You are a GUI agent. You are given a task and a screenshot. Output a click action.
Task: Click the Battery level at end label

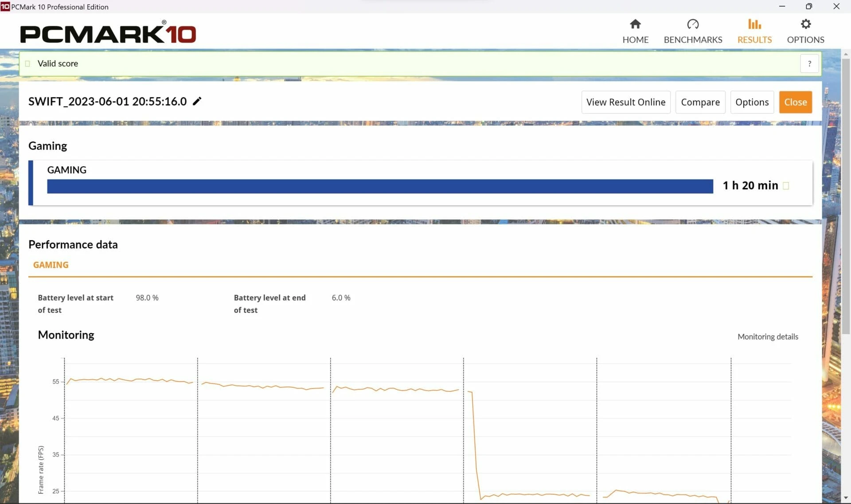coord(269,304)
